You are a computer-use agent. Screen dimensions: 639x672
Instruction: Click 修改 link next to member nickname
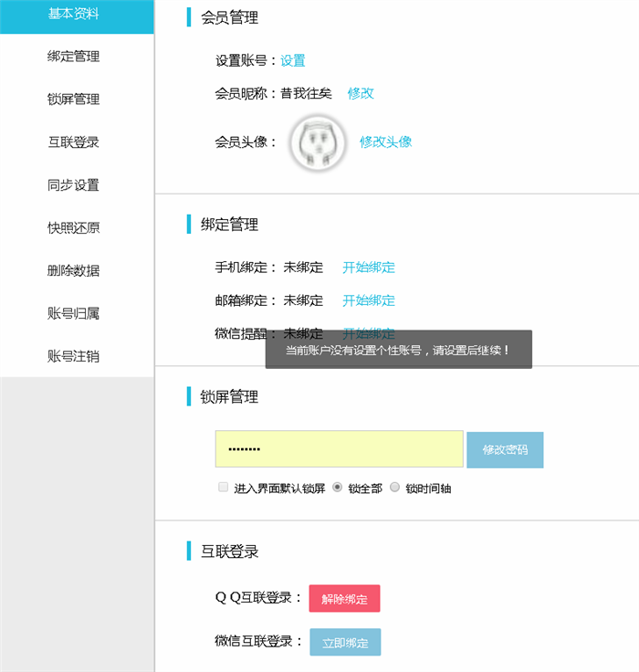[361, 93]
